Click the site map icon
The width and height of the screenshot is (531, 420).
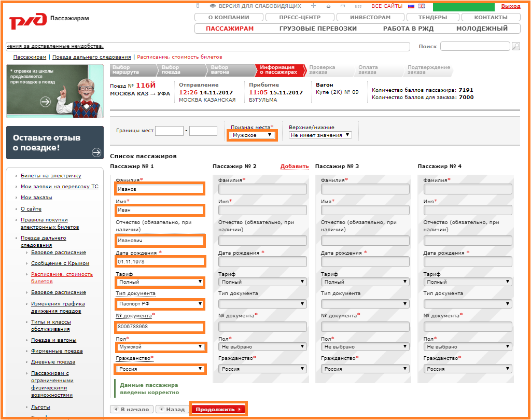coord(313,6)
